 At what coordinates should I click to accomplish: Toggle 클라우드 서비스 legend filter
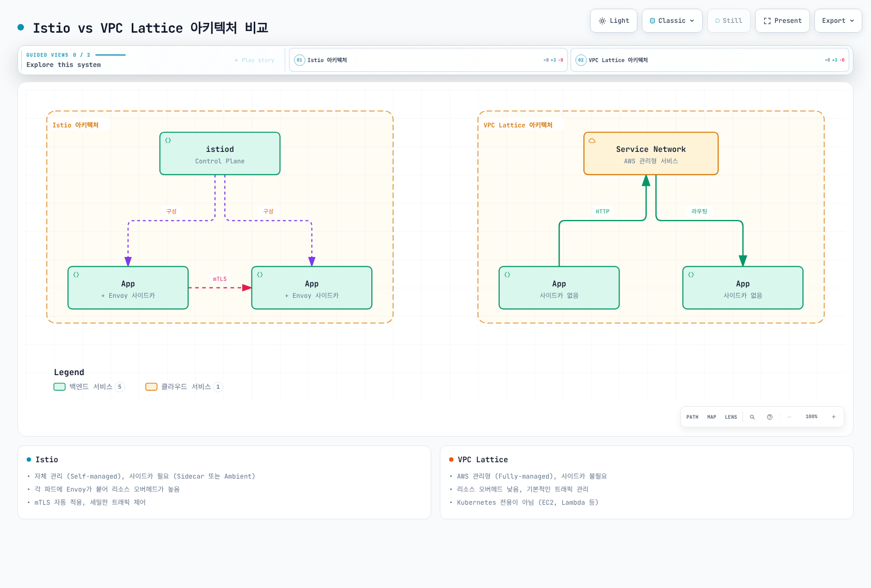[x=184, y=387]
